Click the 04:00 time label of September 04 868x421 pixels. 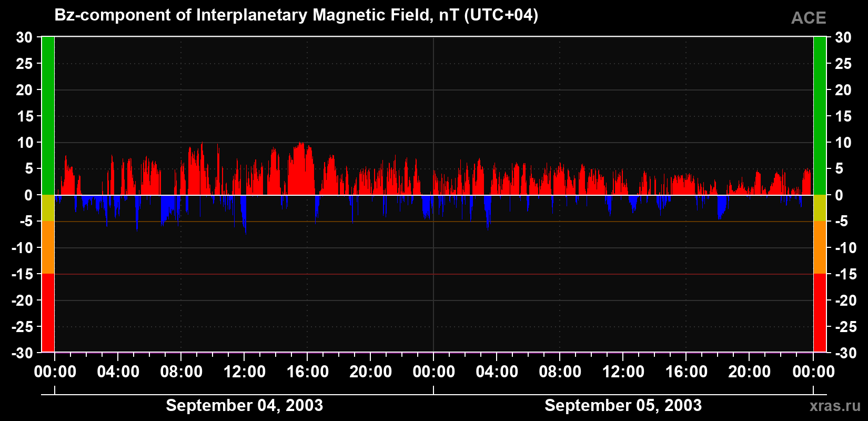tap(118, 372)
